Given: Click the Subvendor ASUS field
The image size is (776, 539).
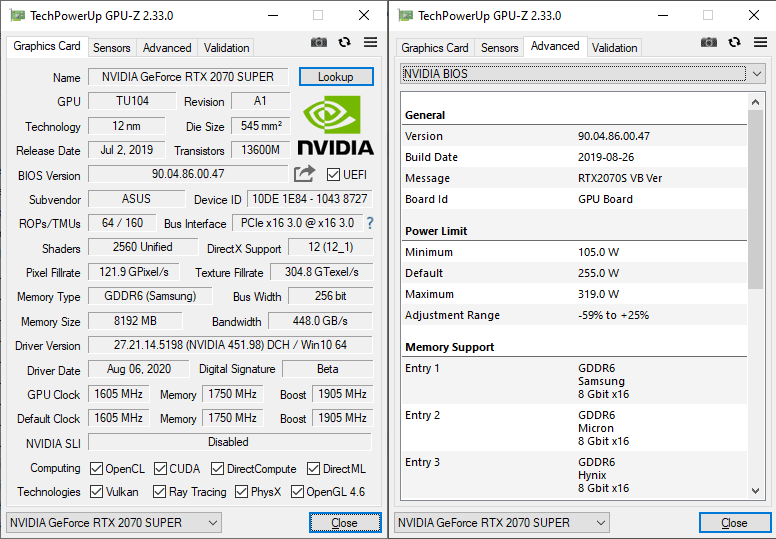Looking at the screenshot, I should (136, 199).
